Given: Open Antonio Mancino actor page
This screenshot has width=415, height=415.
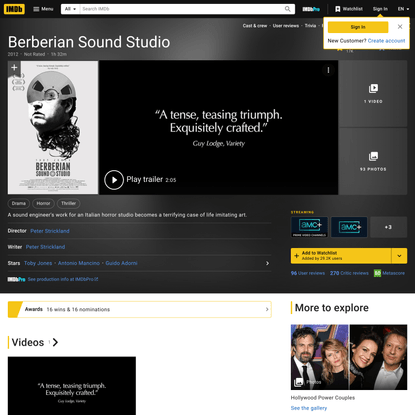Looking at the screenshot, I should coord(79,263).
